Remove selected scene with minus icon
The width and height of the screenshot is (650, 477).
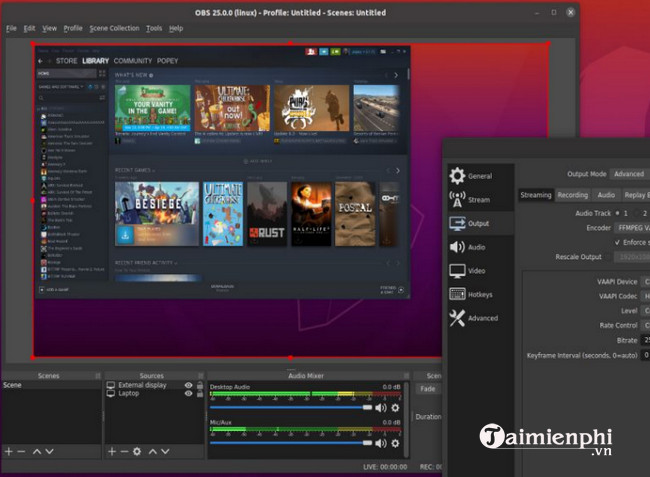point(21,451)
